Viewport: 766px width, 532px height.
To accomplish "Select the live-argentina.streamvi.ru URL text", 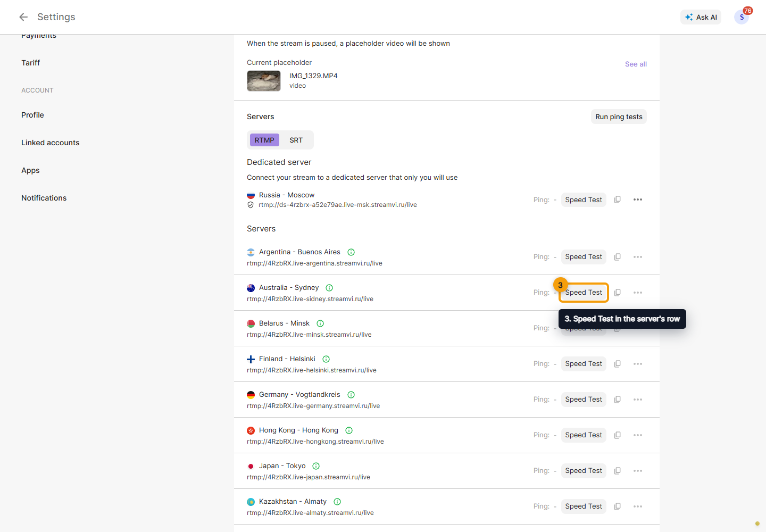I will tap(314, 263).
